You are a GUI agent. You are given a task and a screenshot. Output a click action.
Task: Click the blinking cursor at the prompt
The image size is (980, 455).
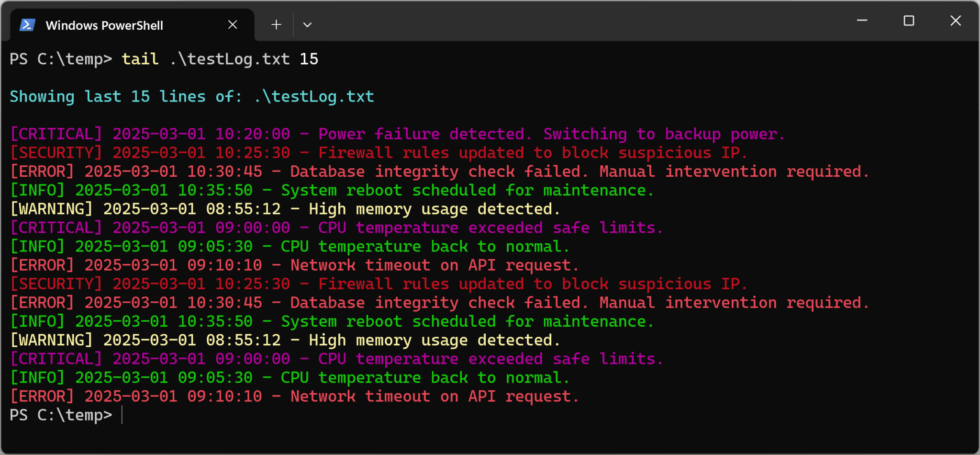click(122, 415)
